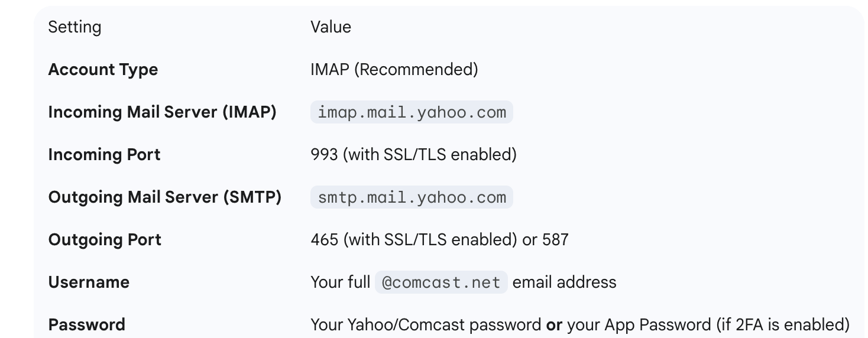Select the Password row label
This screenshot has height=338, width=868.
click(x=86, y=325)
